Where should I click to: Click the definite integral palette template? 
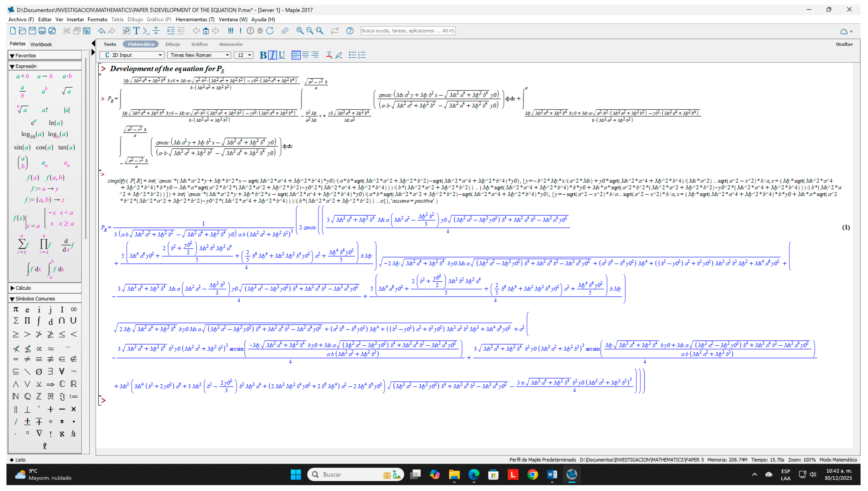(x=56, y=269)
